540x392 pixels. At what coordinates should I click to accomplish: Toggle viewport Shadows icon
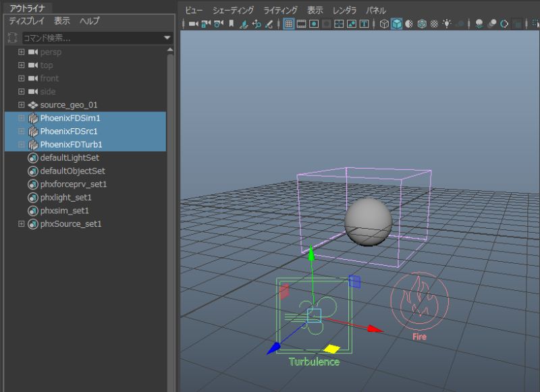(x=460, y=24)
